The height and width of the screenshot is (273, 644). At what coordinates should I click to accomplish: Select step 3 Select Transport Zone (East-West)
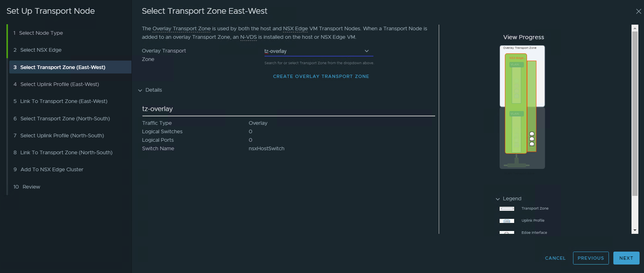coord(70,67)
